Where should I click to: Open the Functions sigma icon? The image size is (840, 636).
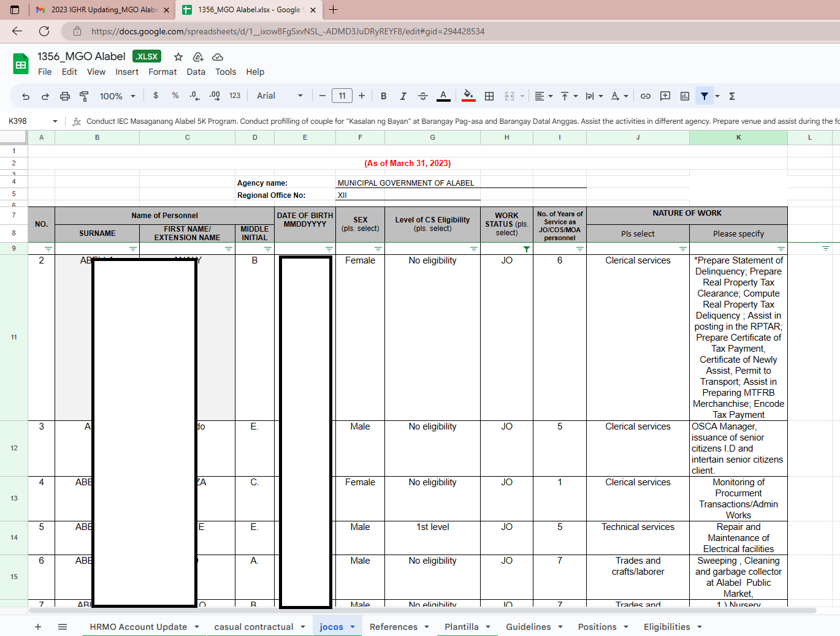click(732, 96)
